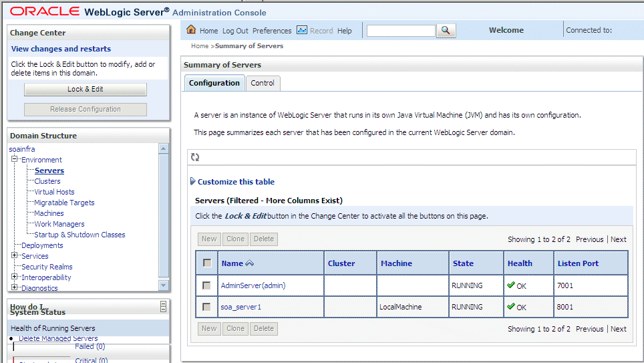
Task: Click the Domain Structure scrollbar thumb
Action: click(164, 215)
